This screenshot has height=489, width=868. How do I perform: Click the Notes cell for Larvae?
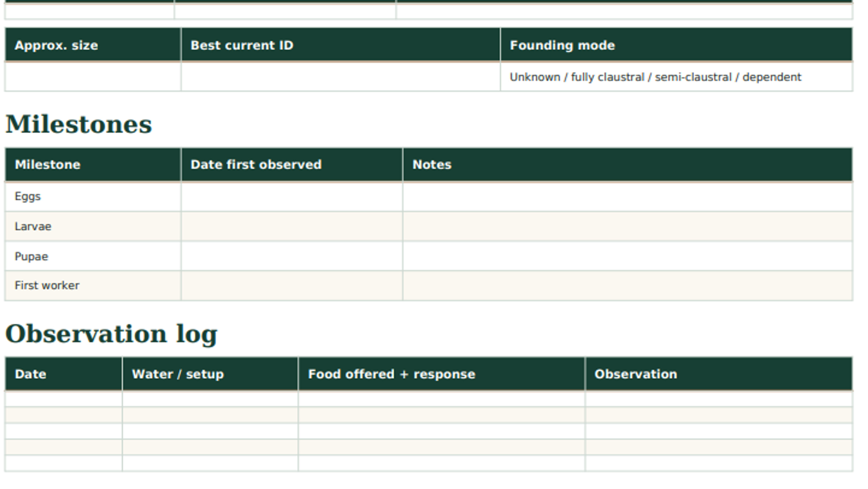click(628, 227)
